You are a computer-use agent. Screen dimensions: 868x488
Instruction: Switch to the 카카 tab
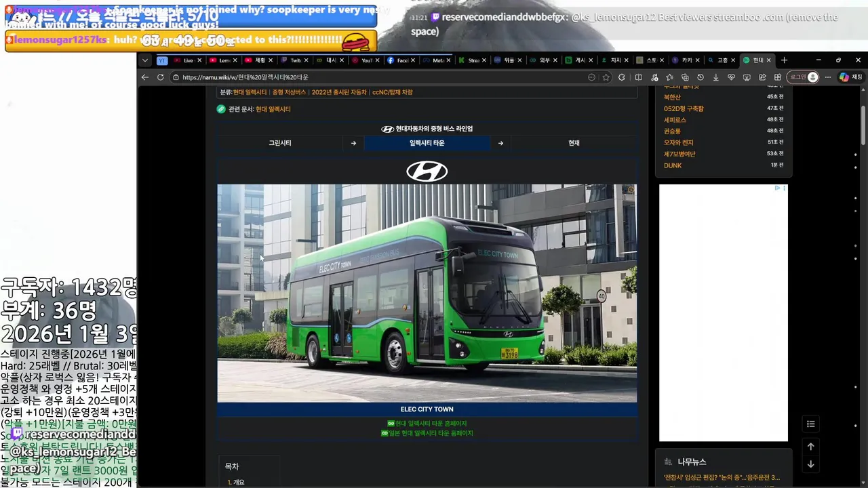tap(685, 60)
